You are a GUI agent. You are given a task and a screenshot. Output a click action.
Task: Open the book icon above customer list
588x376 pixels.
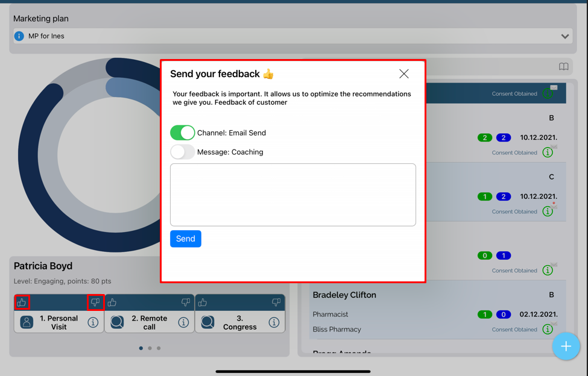[563, 67]
